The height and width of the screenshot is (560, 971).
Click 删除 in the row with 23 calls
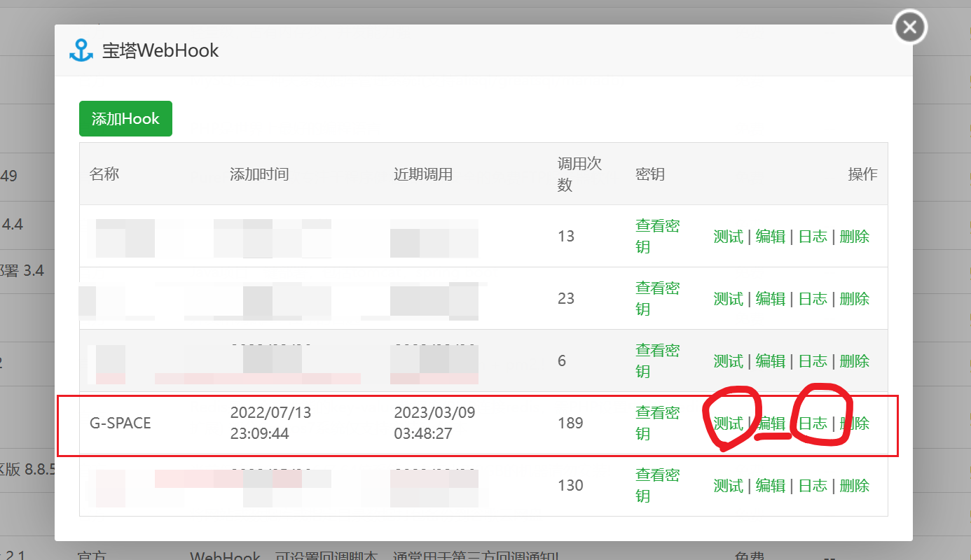point(854,299)
